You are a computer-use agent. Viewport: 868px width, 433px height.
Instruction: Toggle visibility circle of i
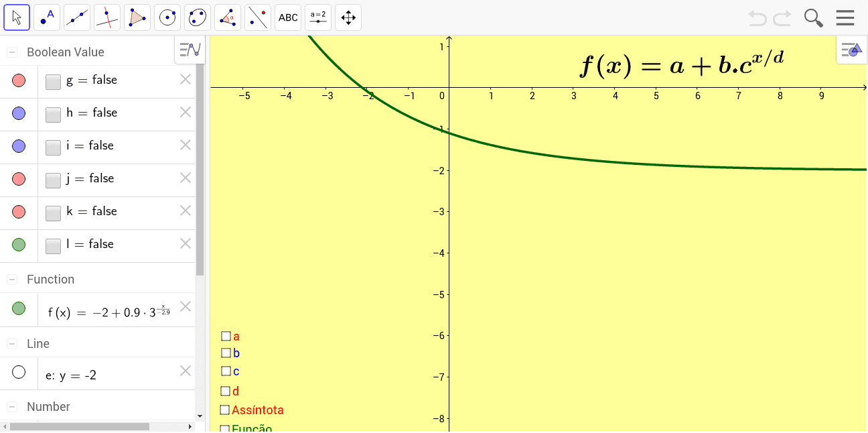19,146
